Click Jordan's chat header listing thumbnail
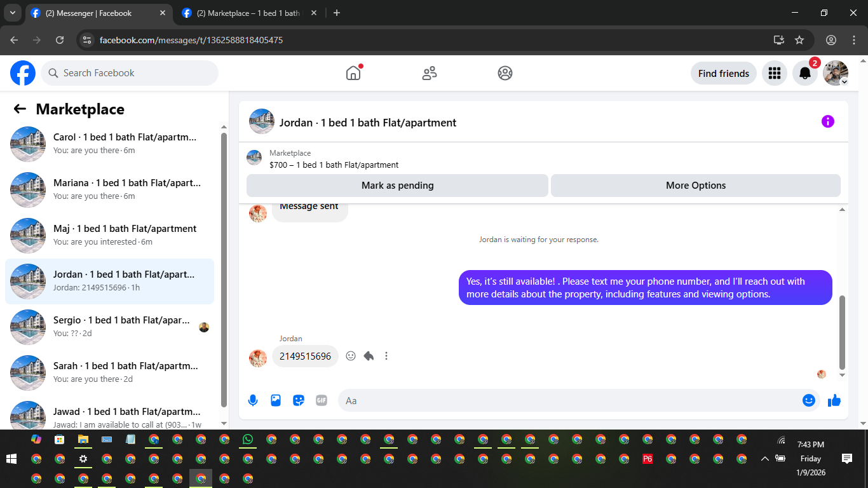Viewport: 868px width, 488px height. coord(262,121)
